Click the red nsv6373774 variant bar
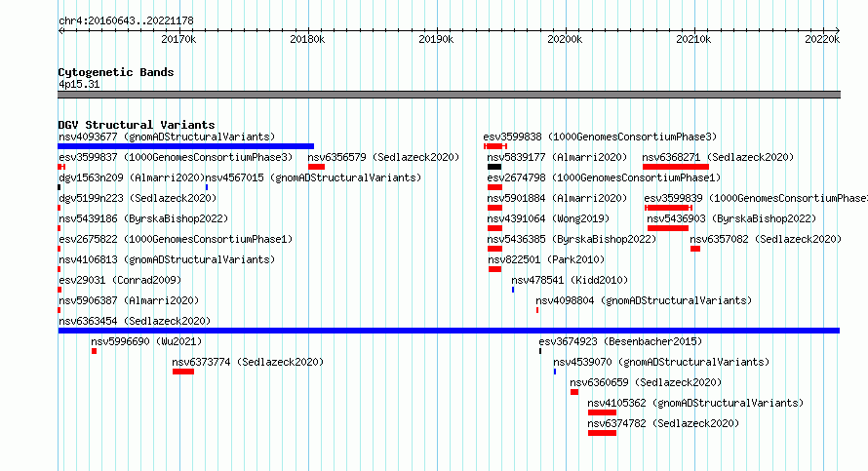Screen dimensions: 868x471 coord(183,372)
